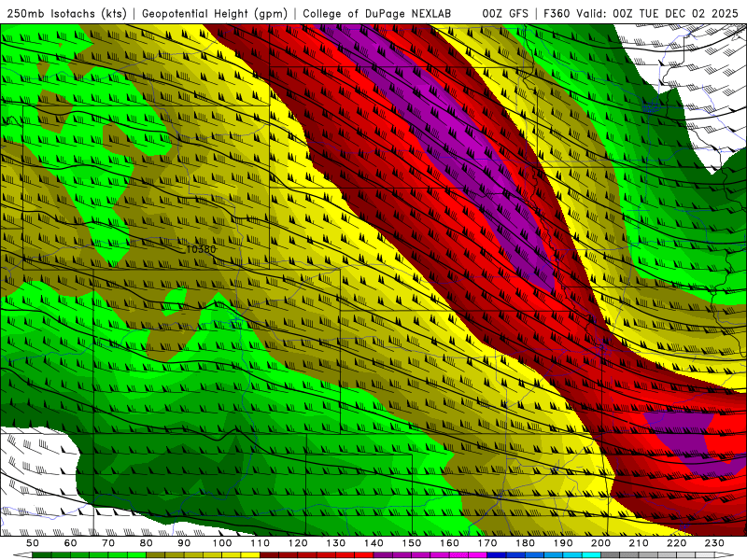This screenshot has width=747, height=560.
Task: Click the legend value '230'
Action: [715, 543]
